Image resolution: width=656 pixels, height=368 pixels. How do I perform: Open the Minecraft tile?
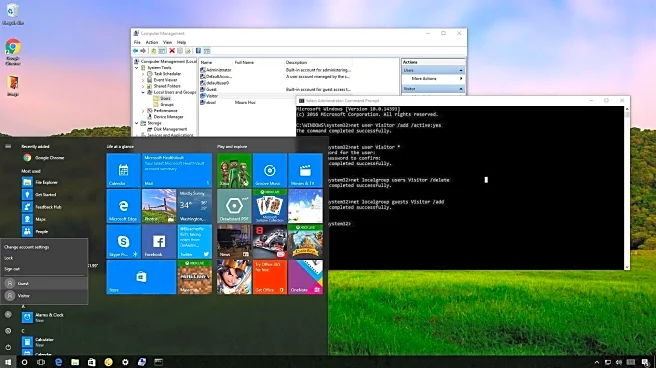(195, 277)
